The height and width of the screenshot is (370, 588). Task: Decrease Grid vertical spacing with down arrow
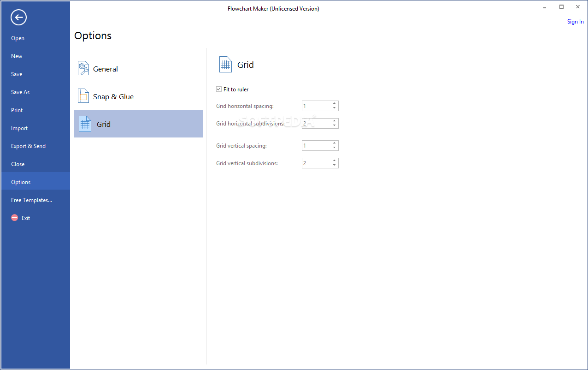(334, 148)
